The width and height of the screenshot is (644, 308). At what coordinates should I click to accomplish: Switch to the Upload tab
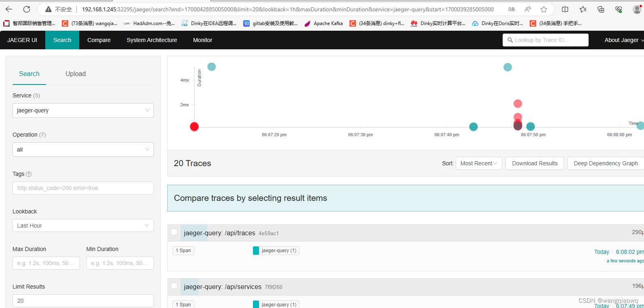(x=76, y=74)
